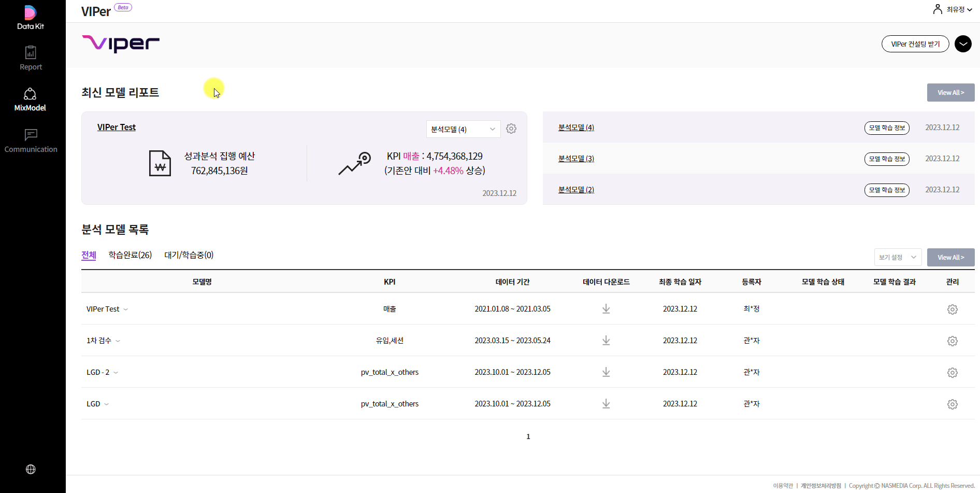The width and height of the screenshot is (980, 493).
Task: Open the 이용약관 footer link
Action: 783,486
